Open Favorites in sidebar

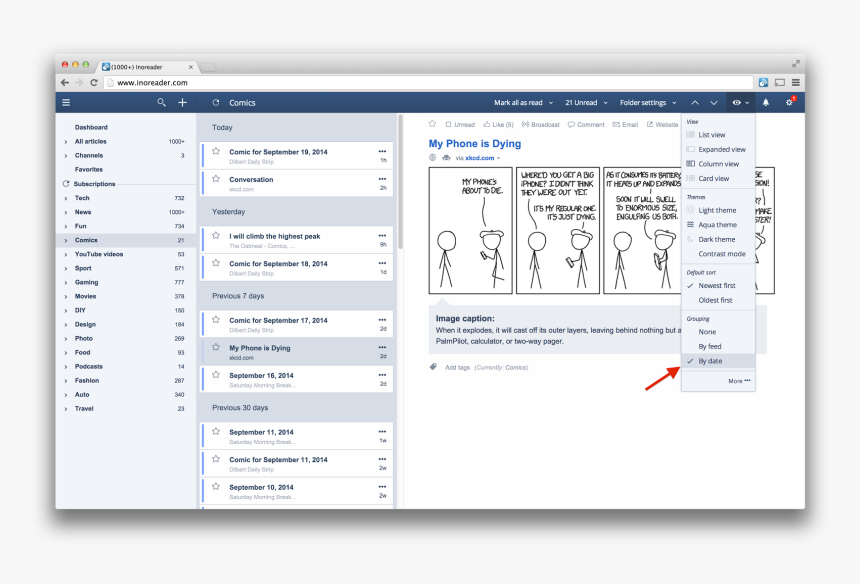pyautogui.click(x=89, y=169)
